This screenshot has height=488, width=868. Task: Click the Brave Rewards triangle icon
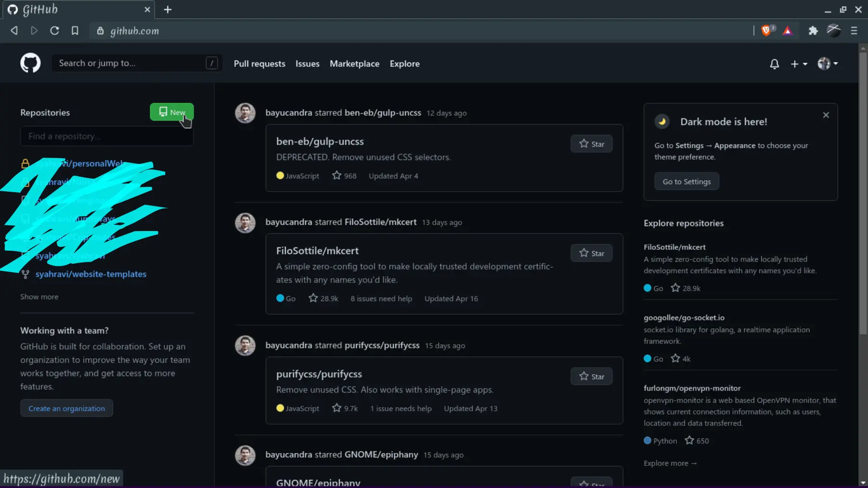[787, 31]
